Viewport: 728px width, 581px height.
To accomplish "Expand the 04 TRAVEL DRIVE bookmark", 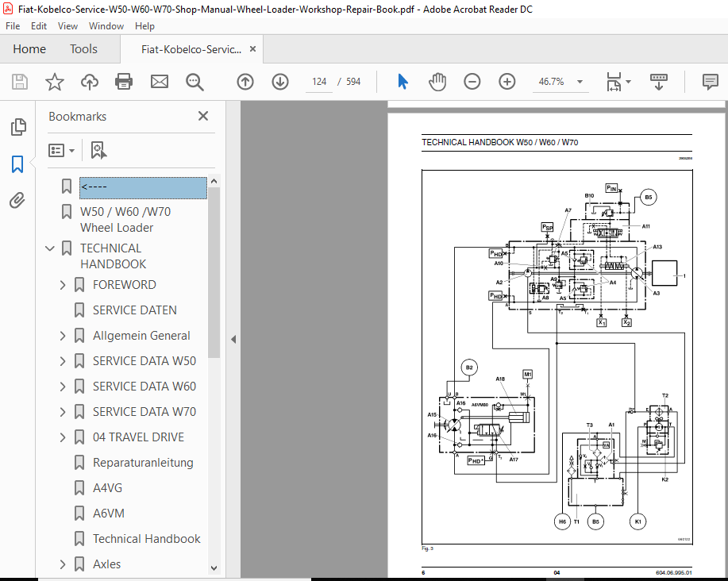I will point(63,437).
